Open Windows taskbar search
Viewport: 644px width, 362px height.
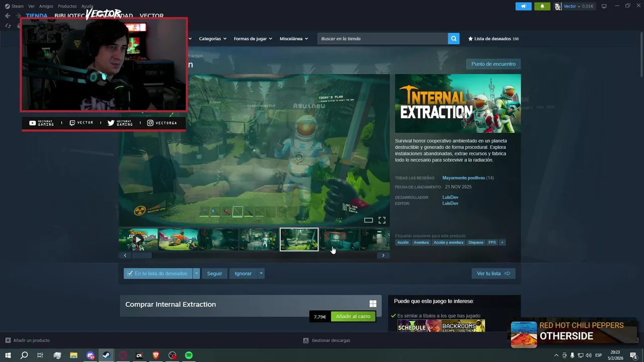click(x=24, y=355)
